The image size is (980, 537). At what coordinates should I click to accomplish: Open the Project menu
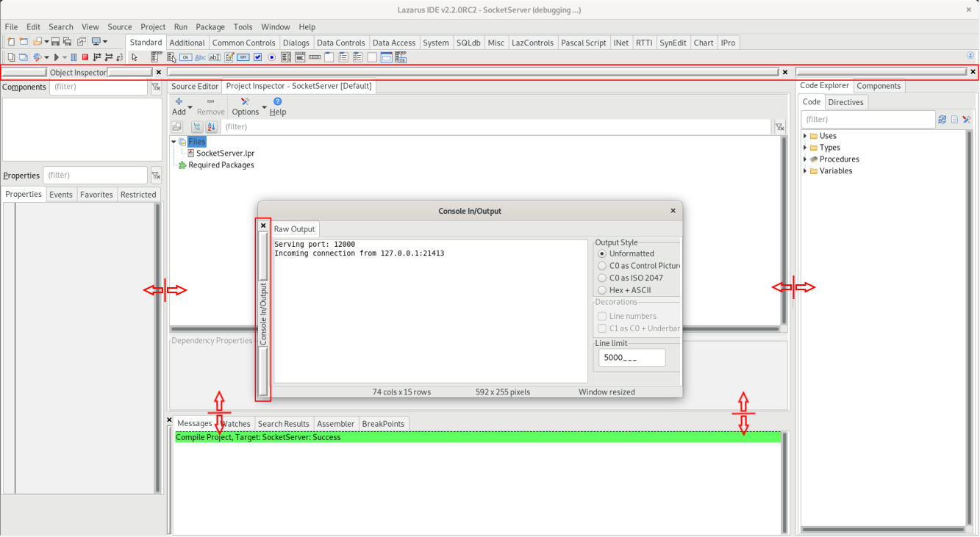153,26
